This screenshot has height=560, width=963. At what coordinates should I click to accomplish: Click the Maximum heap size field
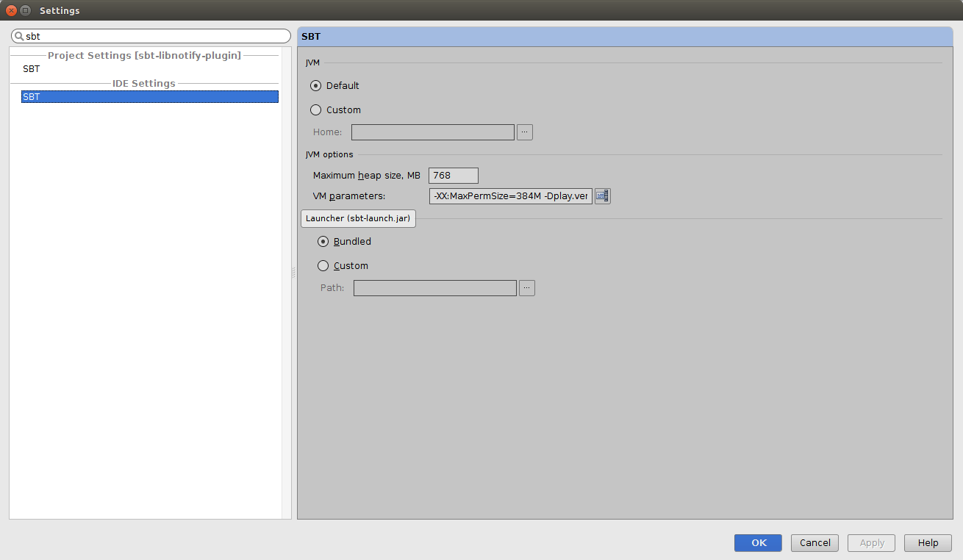454,175
